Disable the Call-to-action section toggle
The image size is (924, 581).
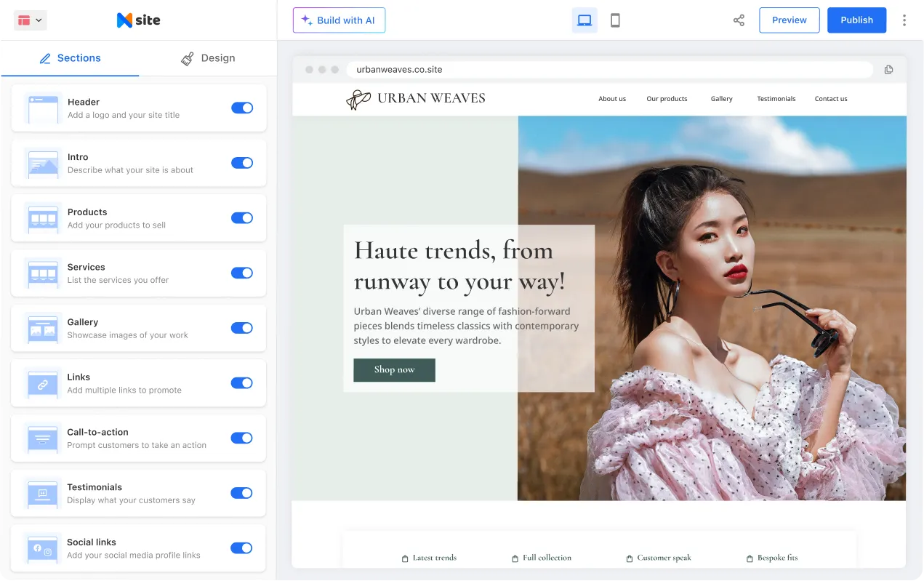[x=242, y=438]
